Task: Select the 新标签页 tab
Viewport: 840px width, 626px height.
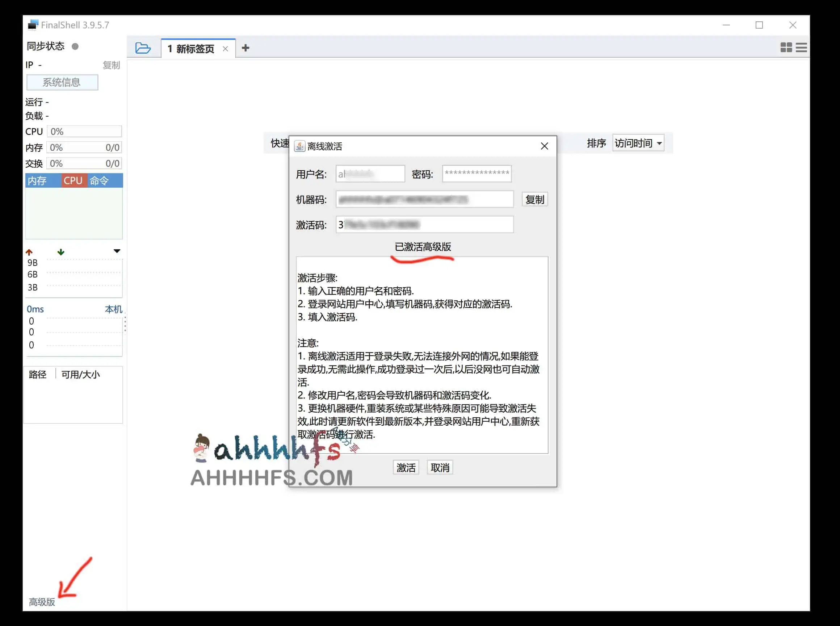Action: point(194,48)
